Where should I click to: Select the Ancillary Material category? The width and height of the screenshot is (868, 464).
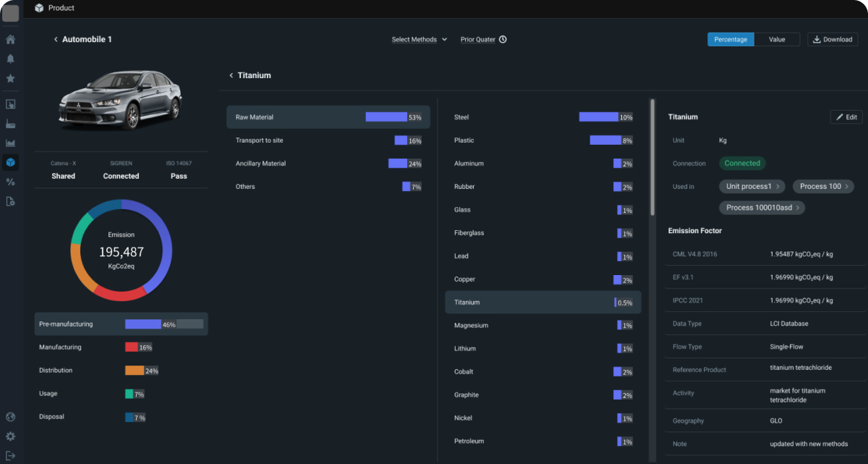[328, 164]
